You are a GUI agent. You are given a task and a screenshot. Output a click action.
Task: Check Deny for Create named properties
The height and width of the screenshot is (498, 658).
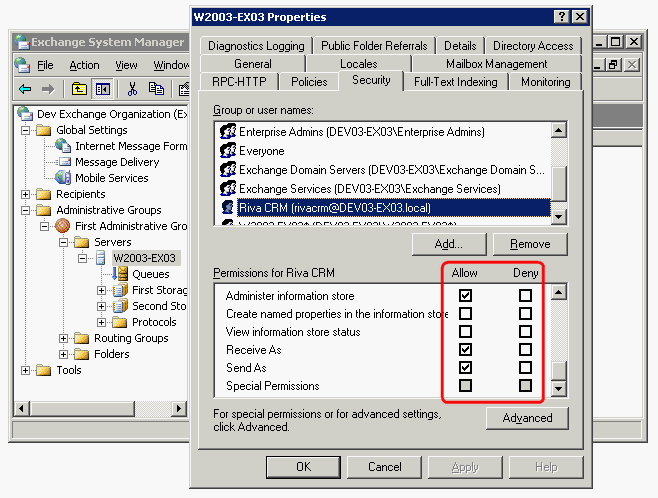525,313
